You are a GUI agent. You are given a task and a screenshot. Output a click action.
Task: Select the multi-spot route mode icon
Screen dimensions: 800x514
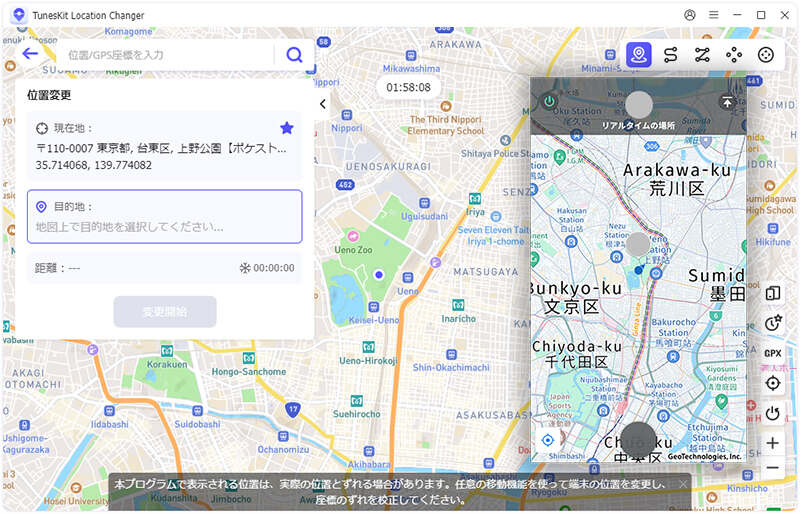click(x=702, y=55)
